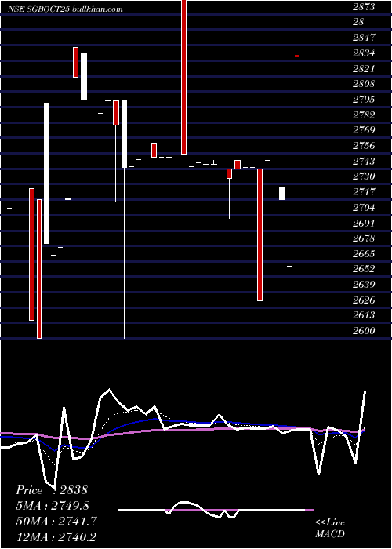
Task: Click the small white candle near 2717
Action: click(281, 194)
